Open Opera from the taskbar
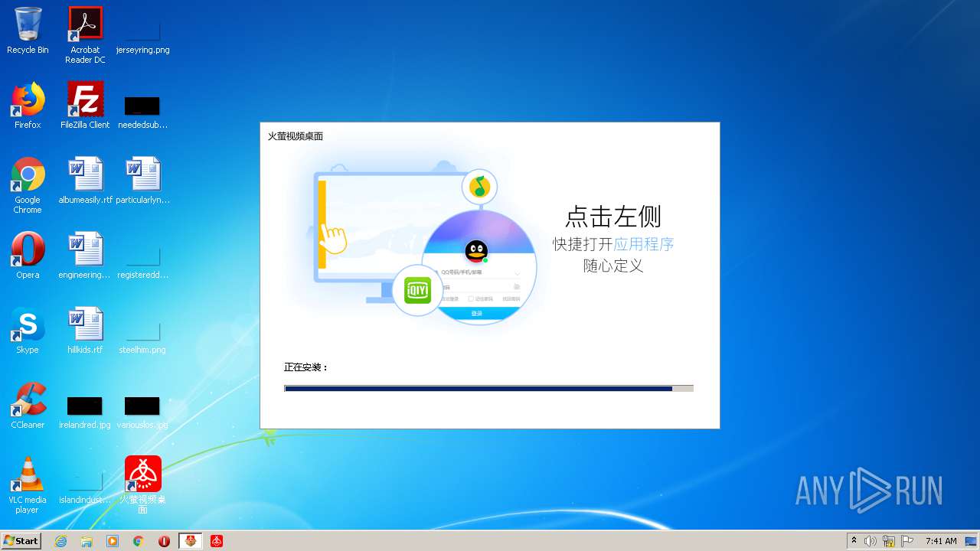This screenshot has height=551, width=980. click(x=165, y=541)
